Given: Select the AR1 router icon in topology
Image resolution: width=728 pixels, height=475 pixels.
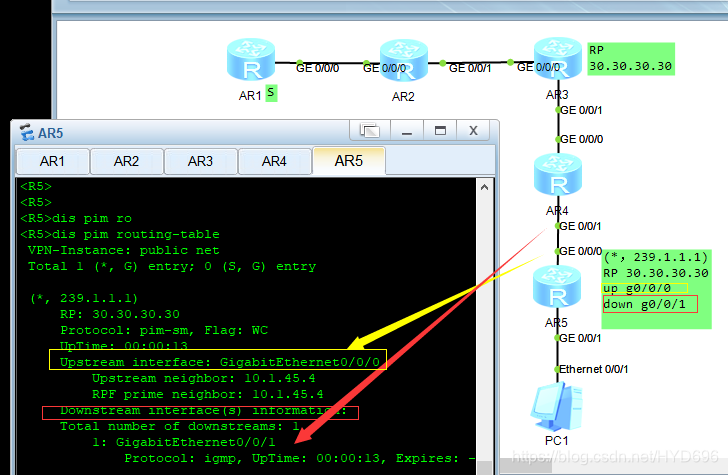Looking at the screenshot, I should tap(251, 60).
